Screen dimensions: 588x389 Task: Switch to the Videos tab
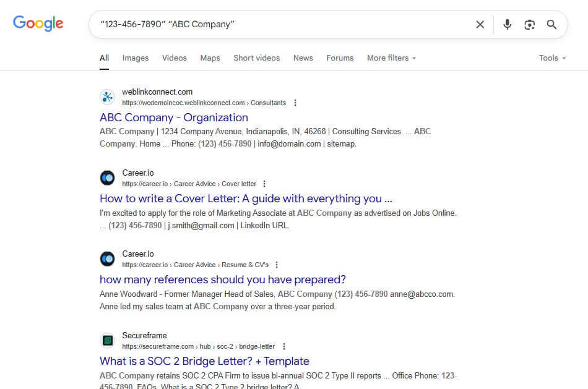click(x=175, y=58)
